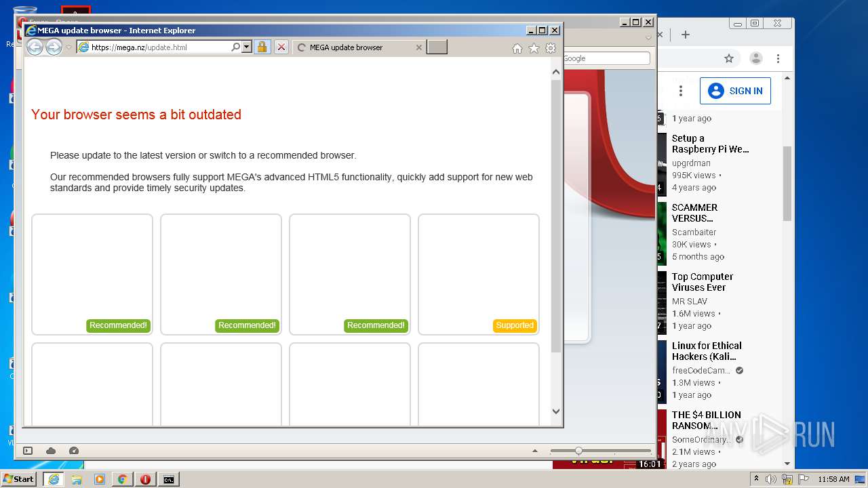Viewport: 868px width, 488px height.
Task: Click the address bar search magnifier
Action: 235,47
